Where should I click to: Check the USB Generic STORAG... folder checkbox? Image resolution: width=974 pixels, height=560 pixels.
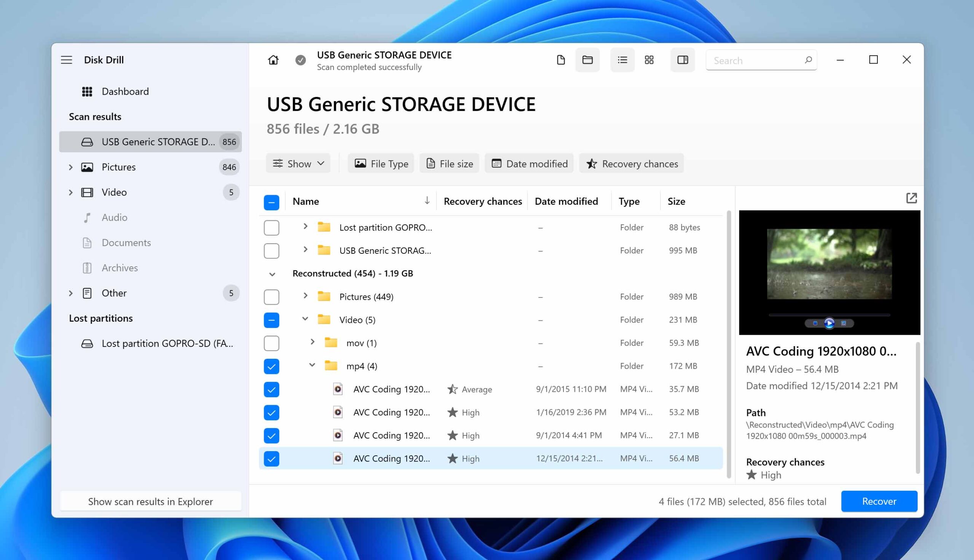coord(272,251)
